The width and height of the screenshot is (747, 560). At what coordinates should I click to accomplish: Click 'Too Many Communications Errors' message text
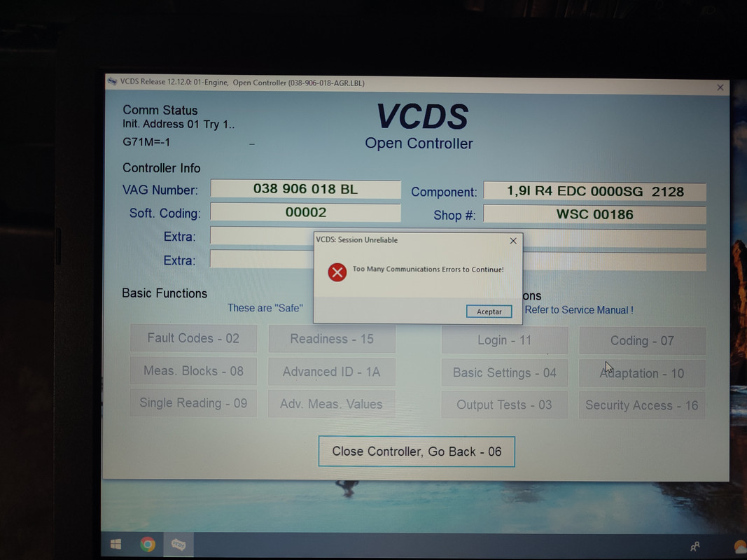point(428,269)
